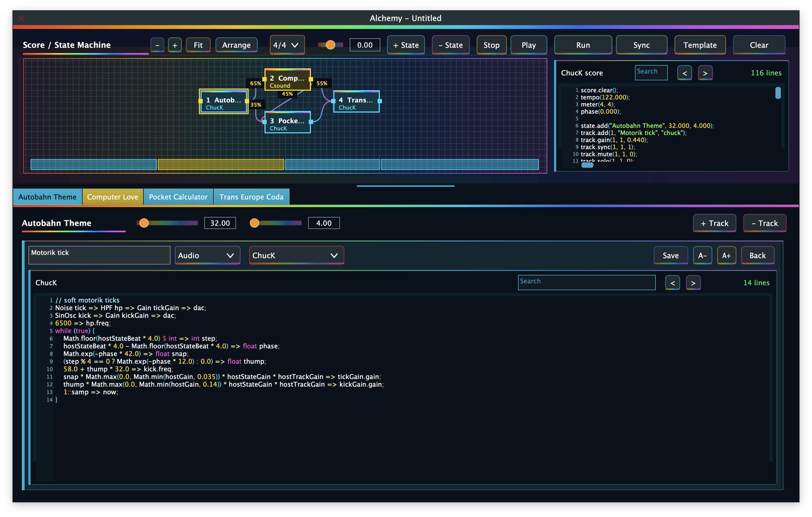Viewport: 812px width, 517px height.
Task: Click the 35% transition label
Action: point(256,105)
